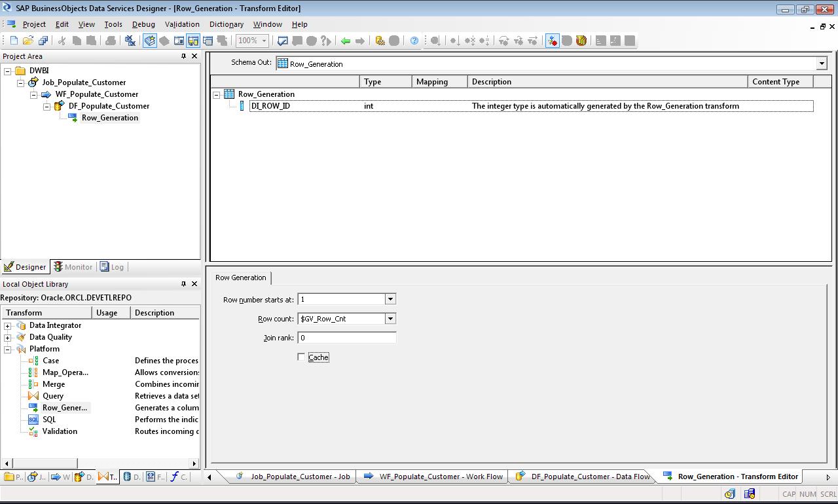This screenshot has height=504, width=838.
Task: Collapse the Platform transform group
Action: 8,349
